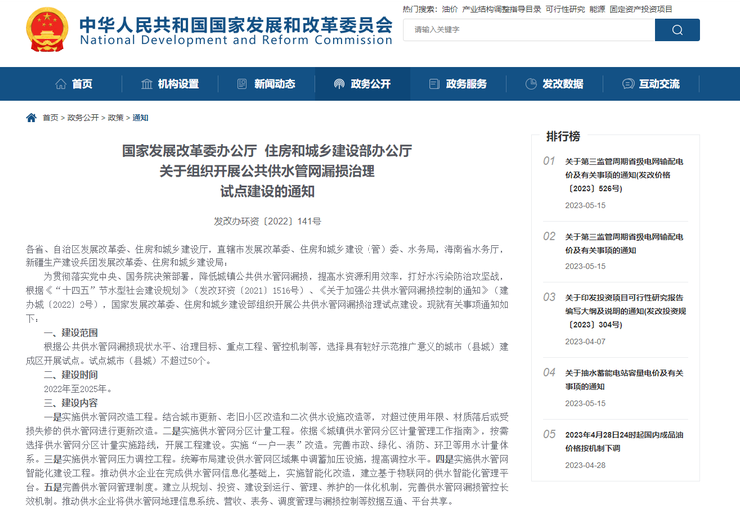Image resolution: width=740 pixels, height=510 pixels.
Task: Focus the keyword search input field
Action: (529, 30)
